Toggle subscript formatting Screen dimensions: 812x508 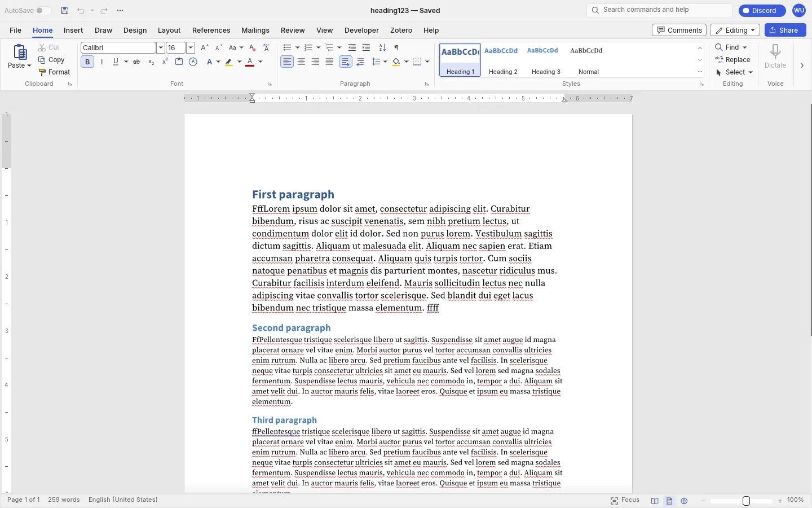[x=151, y=62]
